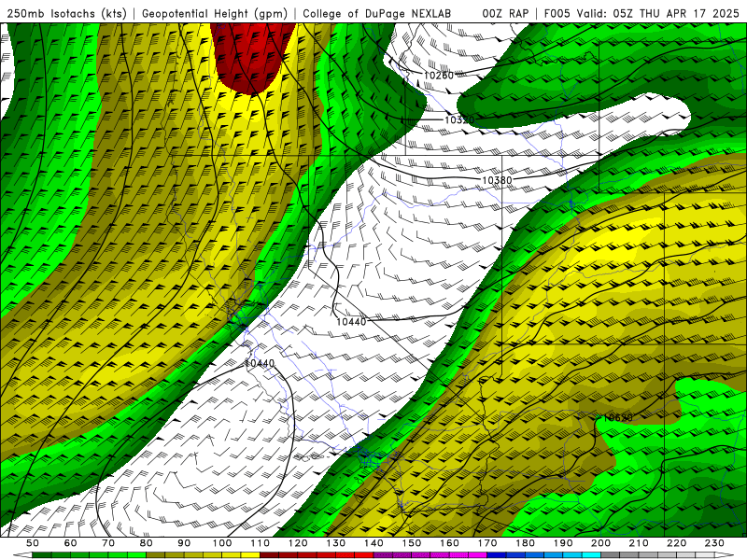The image size is (747, 560).
Task: Click the 'College of DuPage NEXLAB' label
Action: [376, 14]
